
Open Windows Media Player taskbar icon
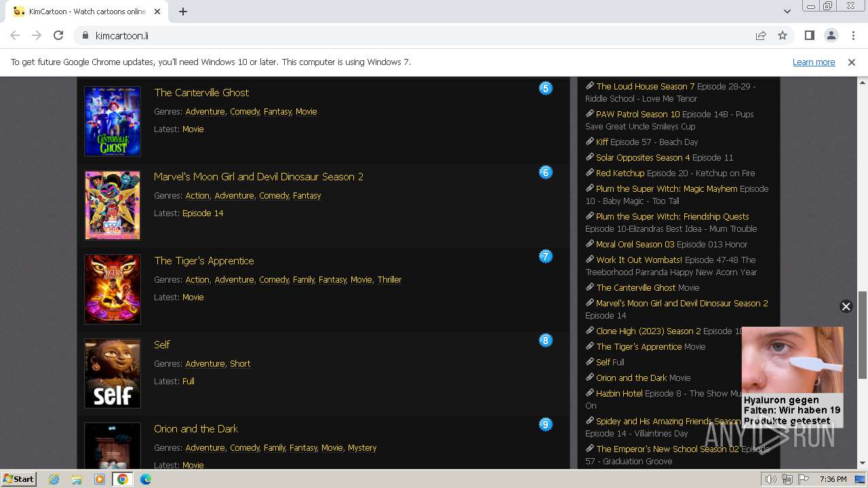pyautogui.click(x=100, y=479)
